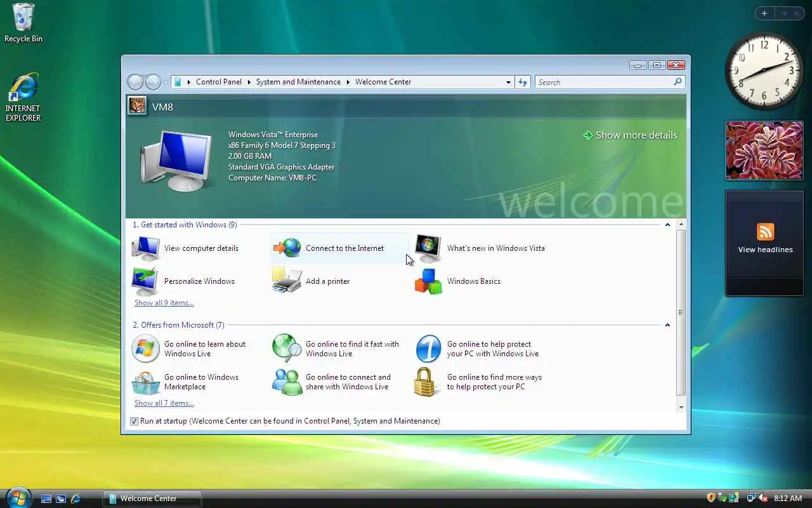Collapse the Offers from Microsoft section

click(x=667, y=325)
